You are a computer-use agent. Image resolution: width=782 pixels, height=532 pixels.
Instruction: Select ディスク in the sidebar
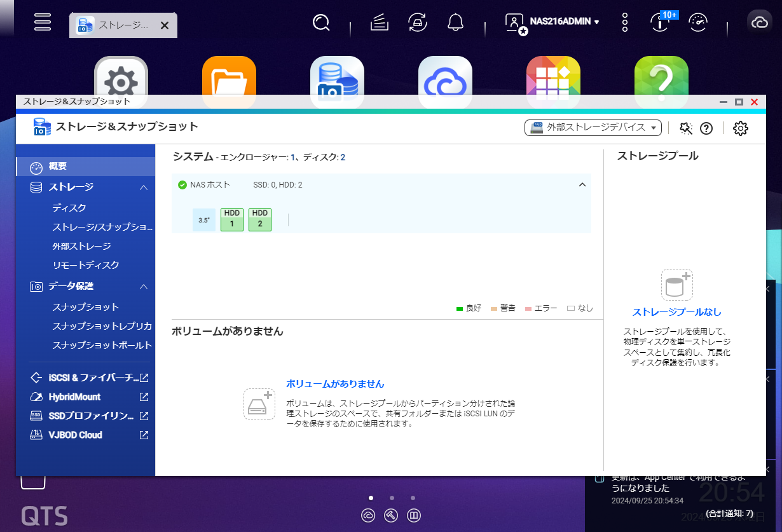[x=69, y=208]
